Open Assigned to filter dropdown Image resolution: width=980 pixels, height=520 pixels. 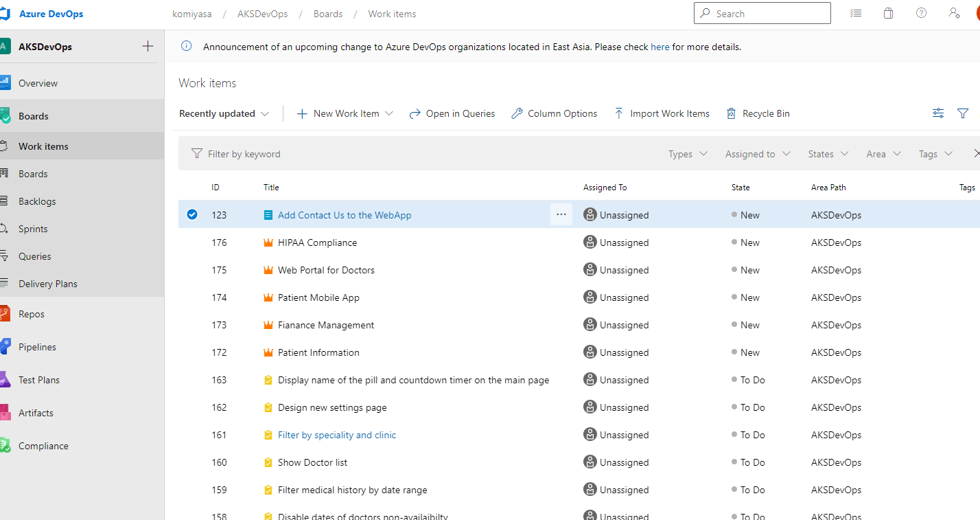[758, 154]
